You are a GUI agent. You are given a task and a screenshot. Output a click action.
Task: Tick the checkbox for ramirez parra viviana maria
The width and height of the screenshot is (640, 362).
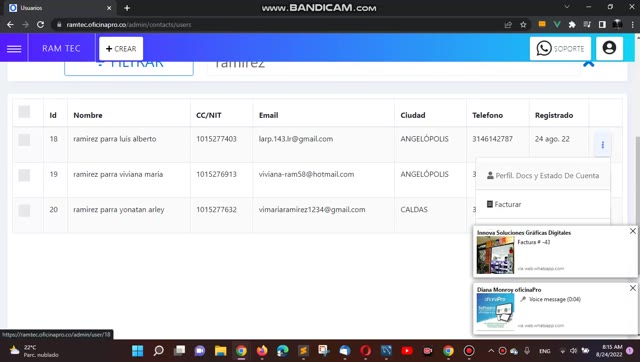click(24, 175)
